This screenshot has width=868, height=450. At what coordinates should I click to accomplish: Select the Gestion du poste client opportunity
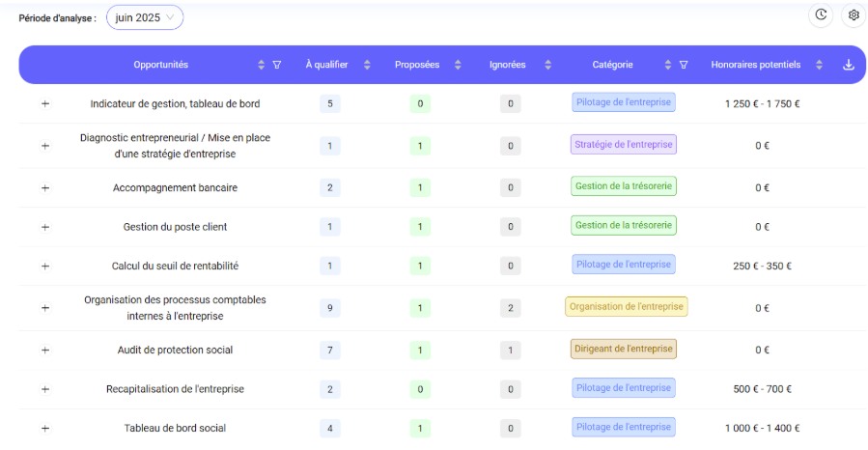175,227
